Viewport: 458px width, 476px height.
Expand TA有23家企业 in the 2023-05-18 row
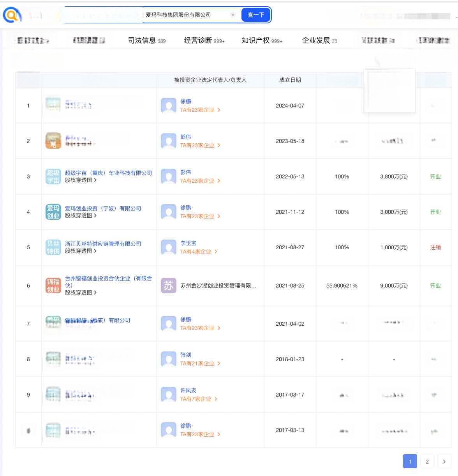click(x=200, y=145)
